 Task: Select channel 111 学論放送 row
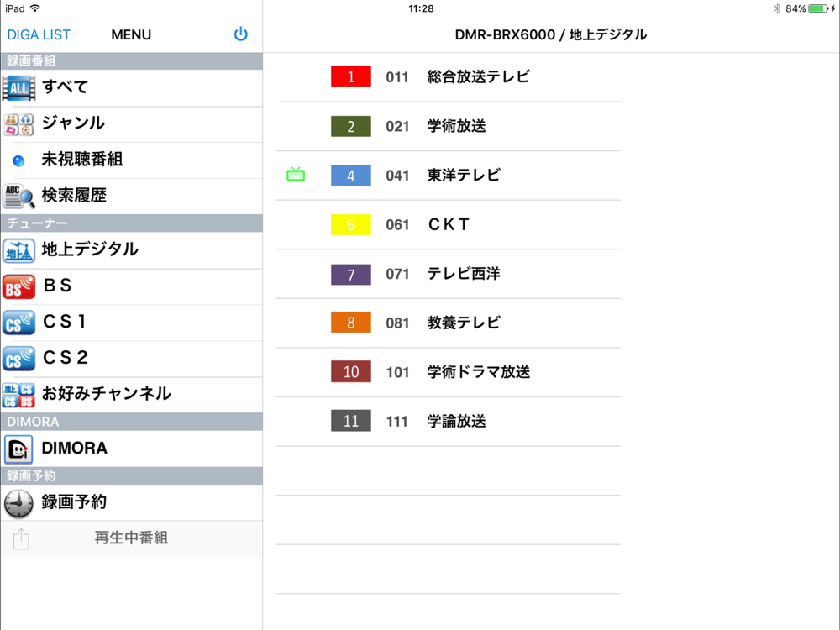click(448, 422)
